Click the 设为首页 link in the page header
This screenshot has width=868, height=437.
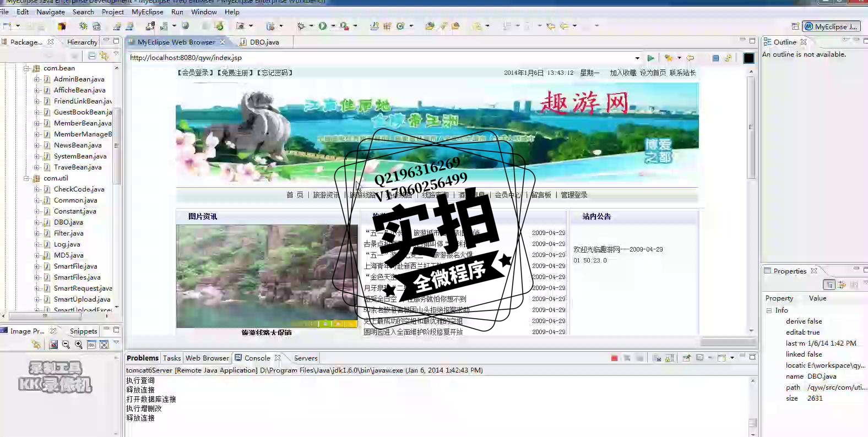coord(653,73)
